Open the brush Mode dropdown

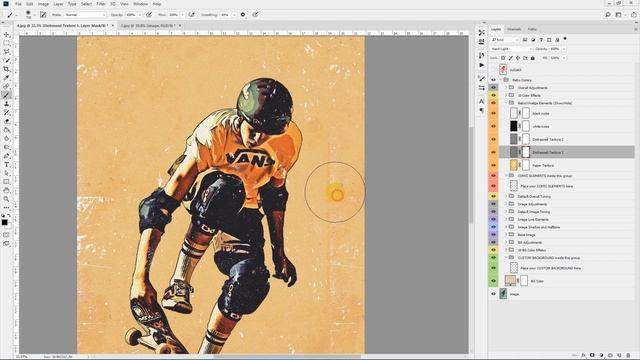tap(85, 15)
